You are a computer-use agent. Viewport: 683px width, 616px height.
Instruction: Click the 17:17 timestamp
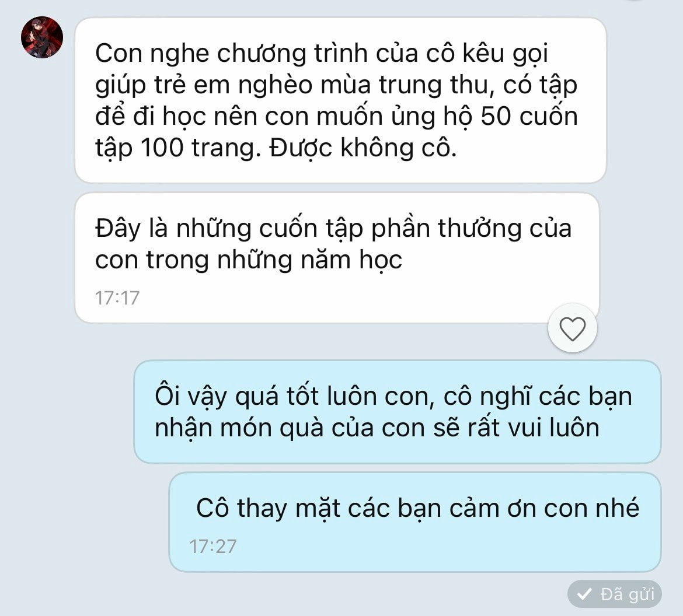point(117,298)
